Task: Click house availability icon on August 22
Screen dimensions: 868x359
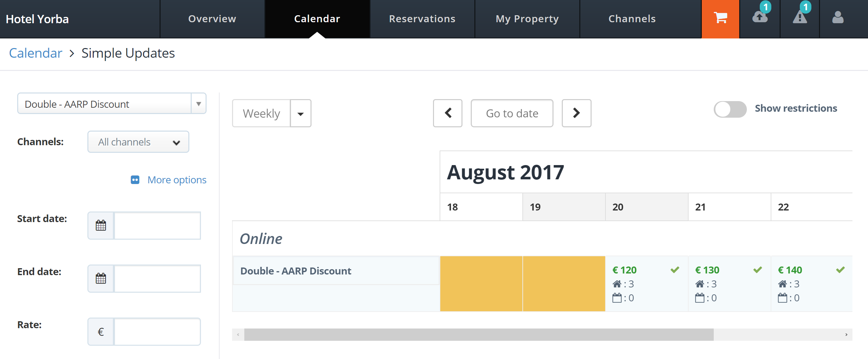Action: [x=782, y=284]
